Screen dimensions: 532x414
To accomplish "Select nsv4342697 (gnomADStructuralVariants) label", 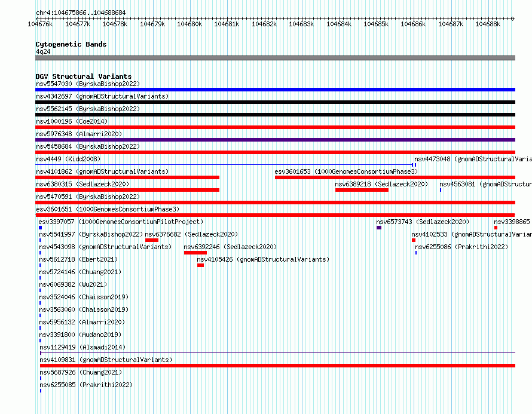I will click(x=102, y=96).
